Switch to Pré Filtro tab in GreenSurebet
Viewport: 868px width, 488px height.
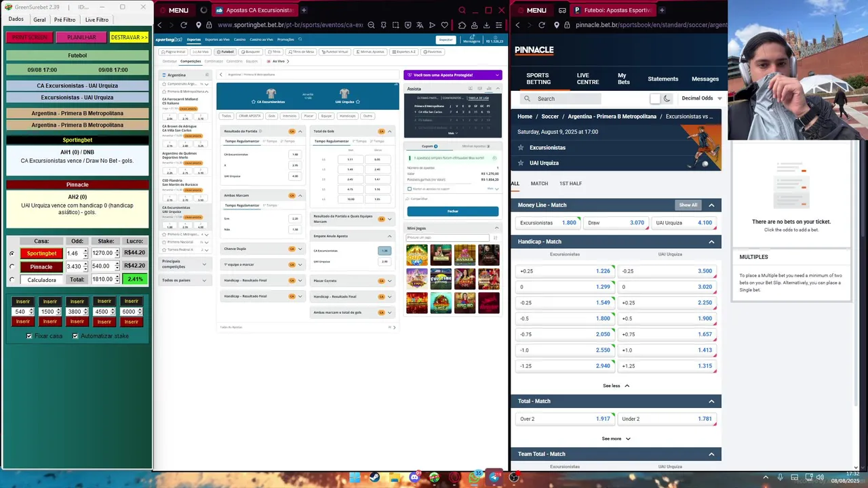(x=65, y=20)
